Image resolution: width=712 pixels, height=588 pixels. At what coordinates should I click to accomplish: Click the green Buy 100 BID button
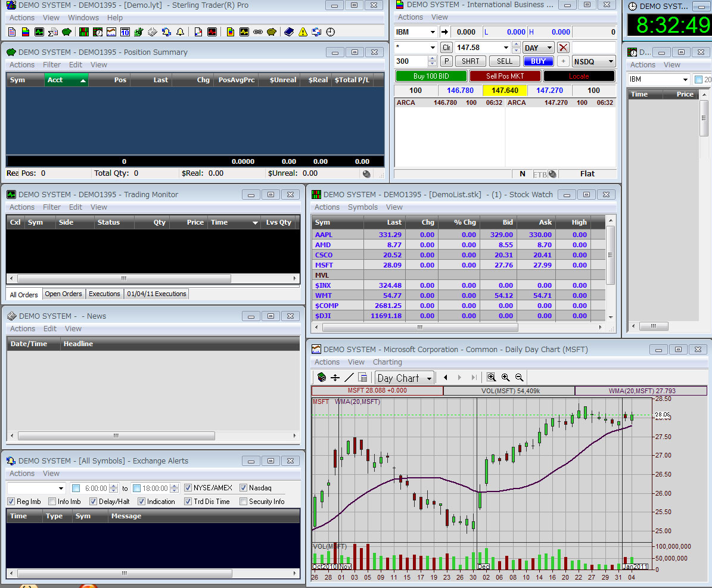coord(431,76)
